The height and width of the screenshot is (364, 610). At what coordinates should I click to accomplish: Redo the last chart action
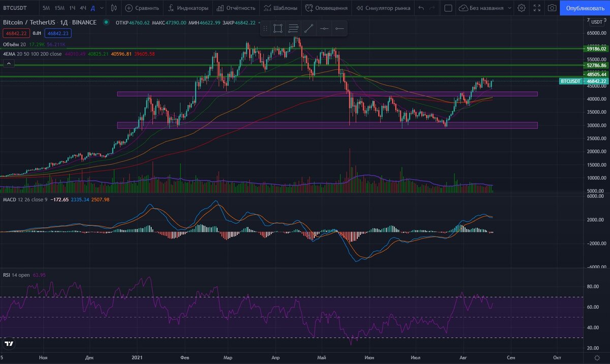(x=432, y=8)
